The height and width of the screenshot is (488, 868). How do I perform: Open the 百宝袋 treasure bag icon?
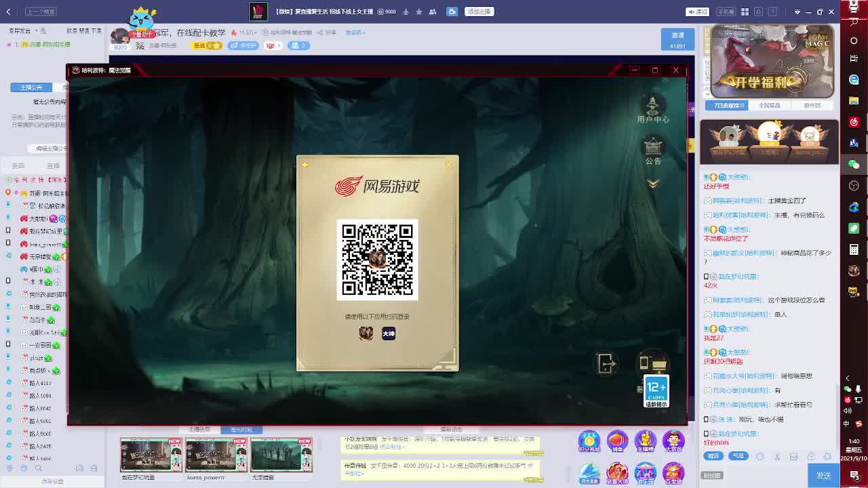pos(673,472)
